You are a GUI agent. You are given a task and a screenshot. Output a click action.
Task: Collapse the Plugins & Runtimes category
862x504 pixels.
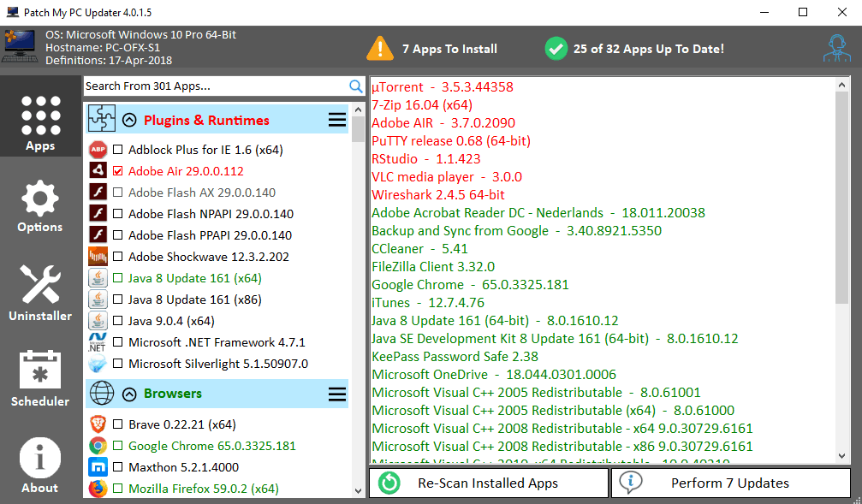(129, 121)
